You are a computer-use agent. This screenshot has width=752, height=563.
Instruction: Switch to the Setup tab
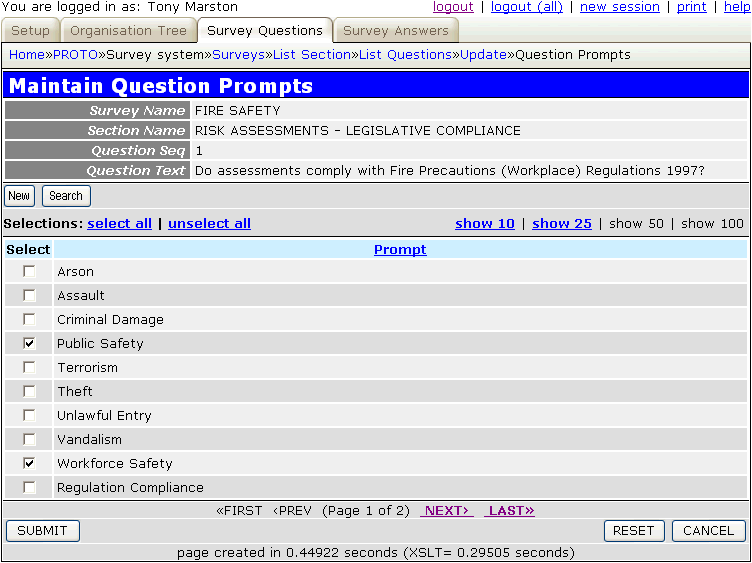(x=30, y=31)
